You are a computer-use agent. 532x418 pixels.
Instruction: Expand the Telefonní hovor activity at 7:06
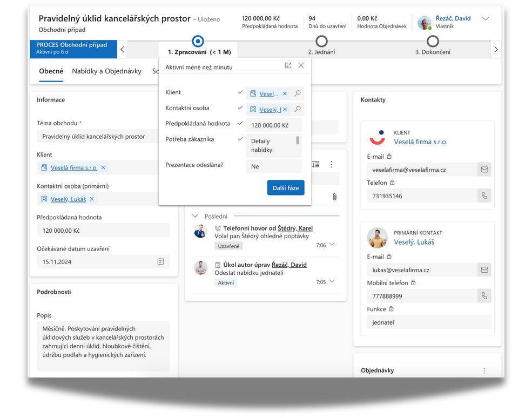click(332, 245)
